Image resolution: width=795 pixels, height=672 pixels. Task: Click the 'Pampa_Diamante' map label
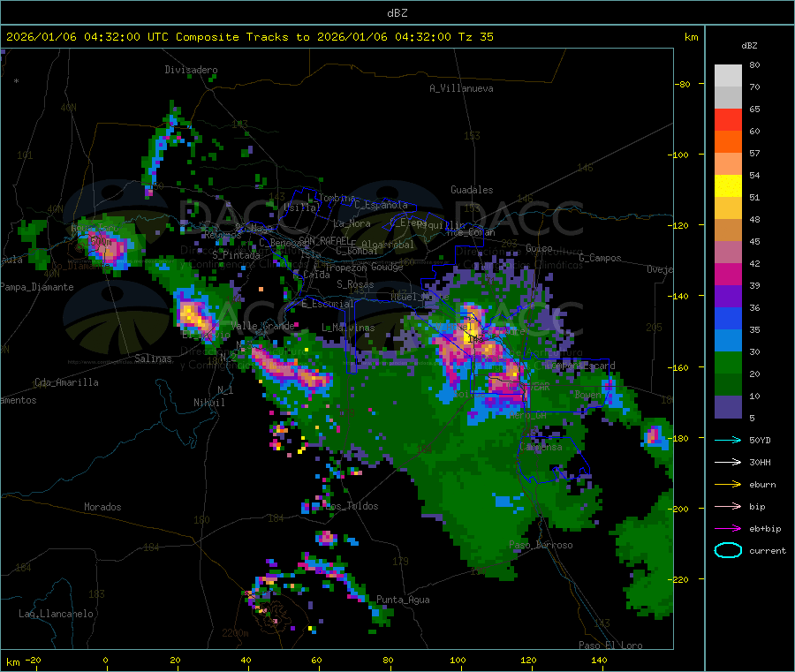[37, 287]
